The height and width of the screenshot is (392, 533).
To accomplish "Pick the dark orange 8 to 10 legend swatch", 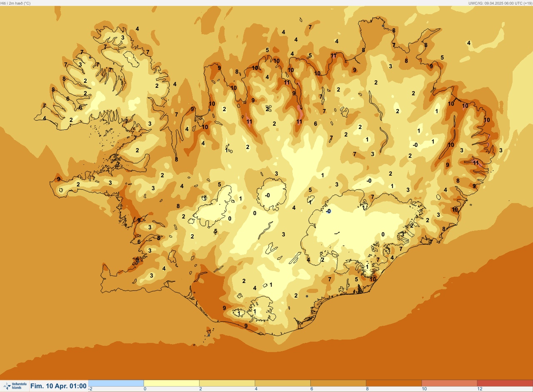I will [394, 383].
